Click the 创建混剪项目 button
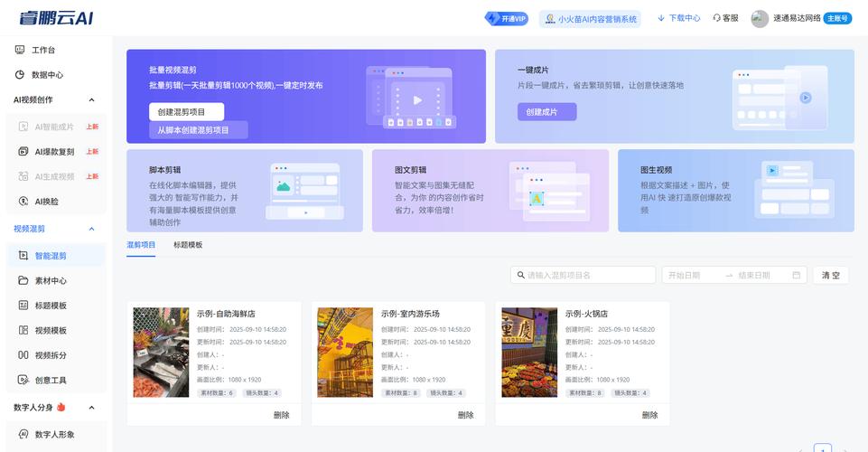This screenshot has width=868, height=452. click(187, 111)
